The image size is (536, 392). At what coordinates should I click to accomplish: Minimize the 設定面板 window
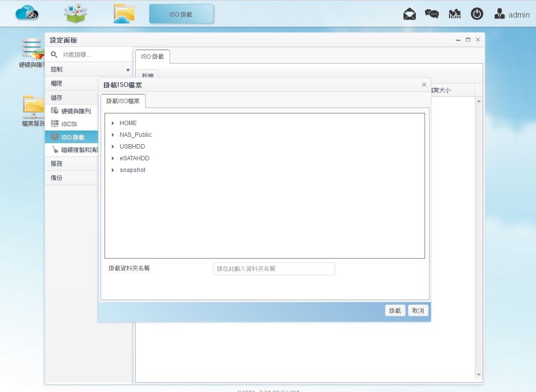tap(458, 40)
